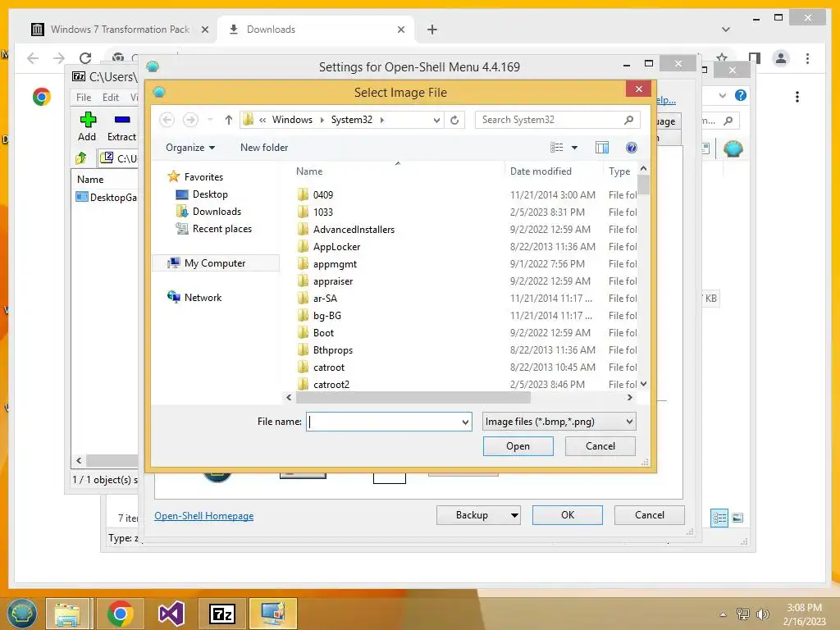This screenshot has width=840, height=630.
Task: Expand the Organize dropdown
Action: (190, 148)
